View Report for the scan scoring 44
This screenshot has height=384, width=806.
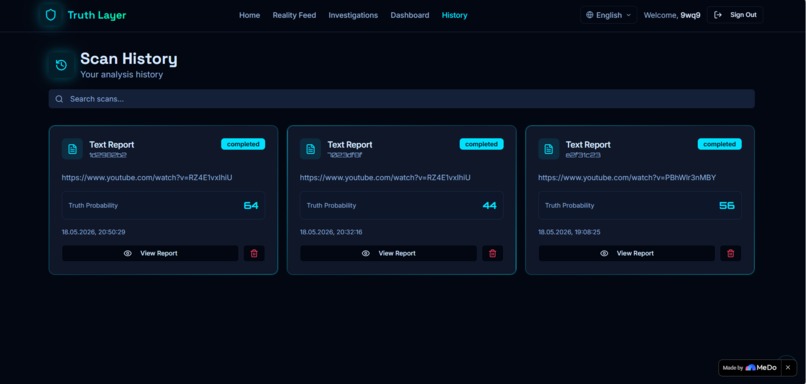click(x=389, y=253)
